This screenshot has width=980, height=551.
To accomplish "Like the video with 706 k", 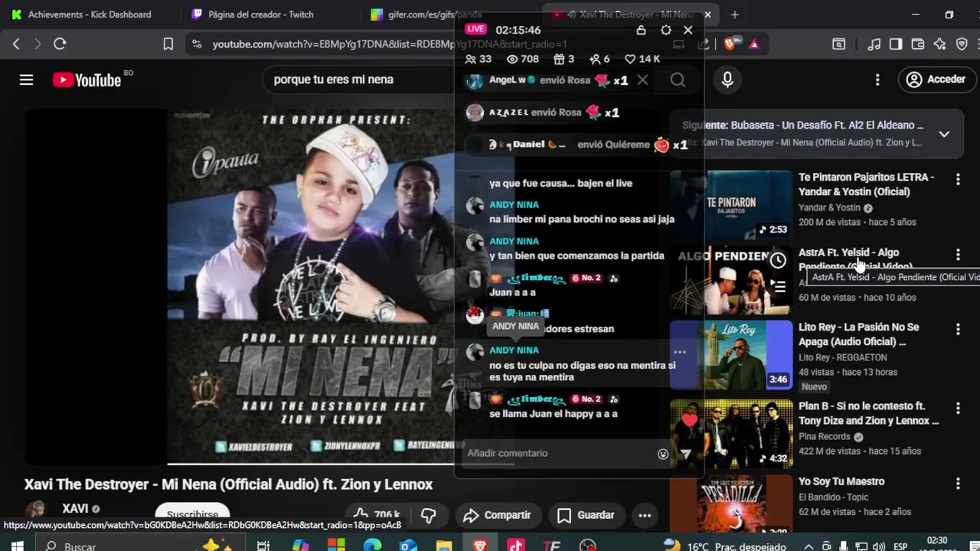I will pos(377,515).
